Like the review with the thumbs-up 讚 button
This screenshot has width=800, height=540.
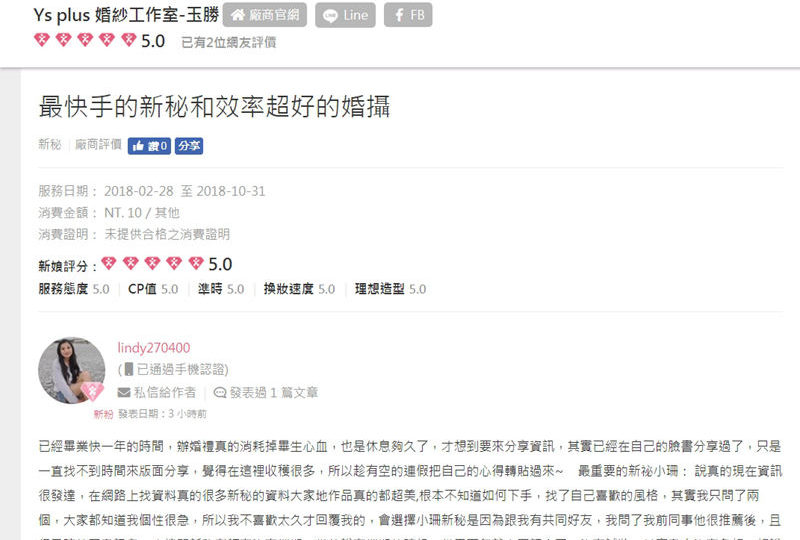(149, 146)
